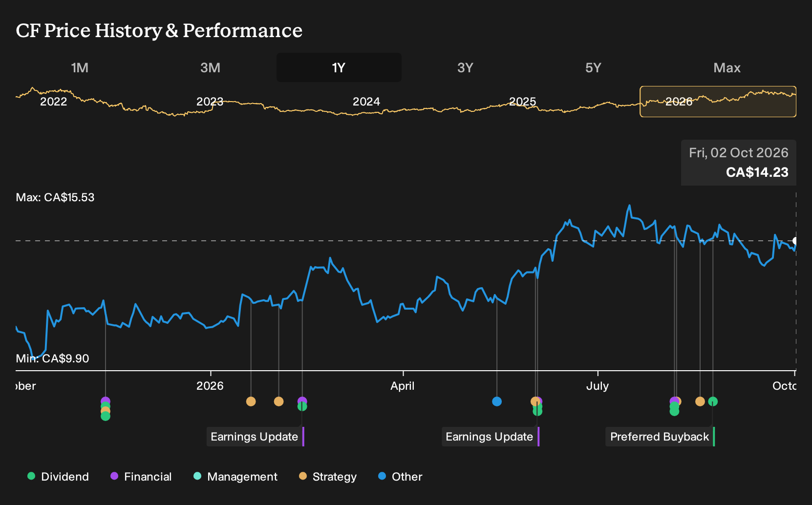Click the 'Fri, 02 Oct 2026' tooltip date
Viewport: 812px width, 505px height.
click(739, 153)
